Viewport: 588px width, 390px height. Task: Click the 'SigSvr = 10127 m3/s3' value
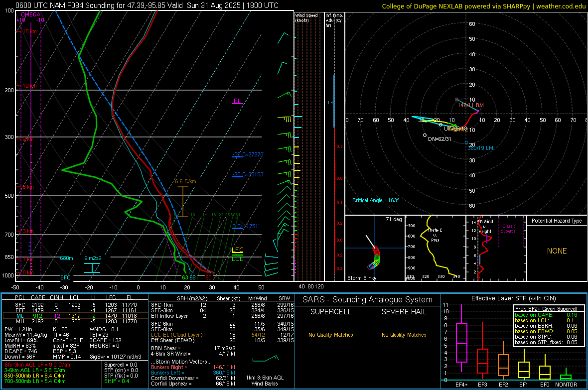click(x=116, y=357)
